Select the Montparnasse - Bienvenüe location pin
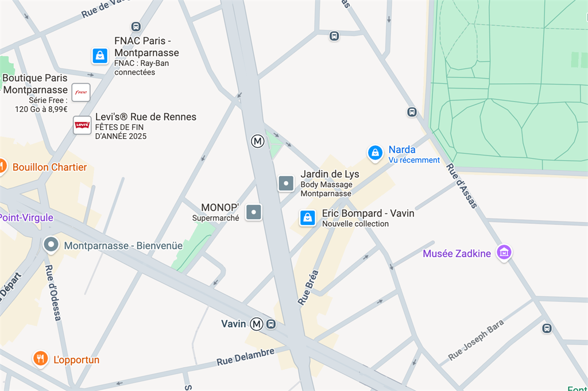 (x=51, y=245)
